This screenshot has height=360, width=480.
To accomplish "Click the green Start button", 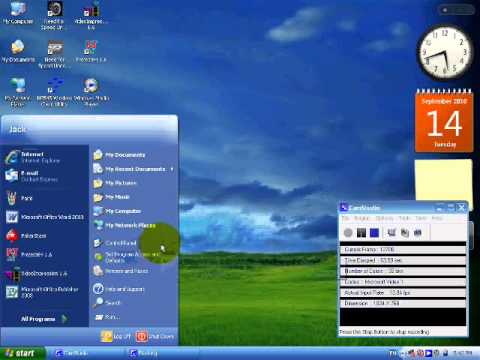I will [22, 353].
